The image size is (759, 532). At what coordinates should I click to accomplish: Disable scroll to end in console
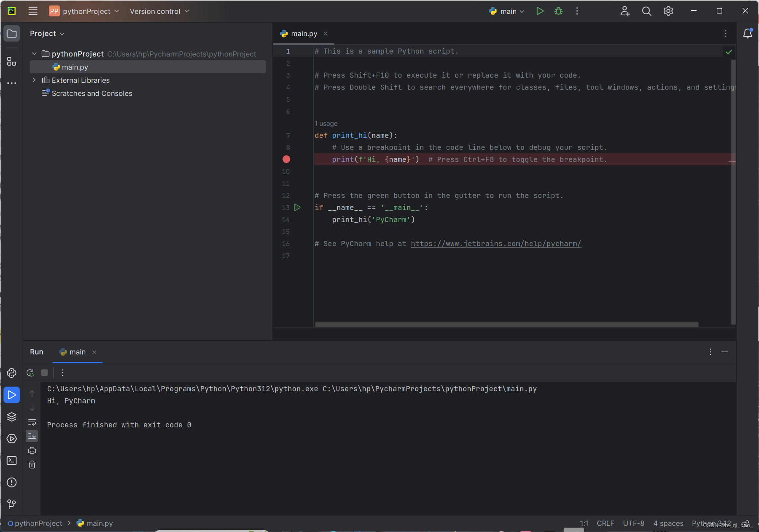tap(32, 436)
